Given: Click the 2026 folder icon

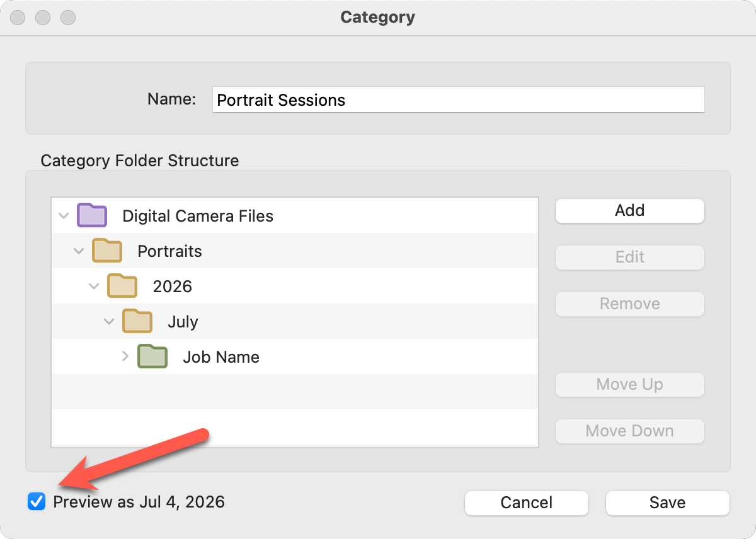Looking at the screenshot, I should tap(122, 286).
